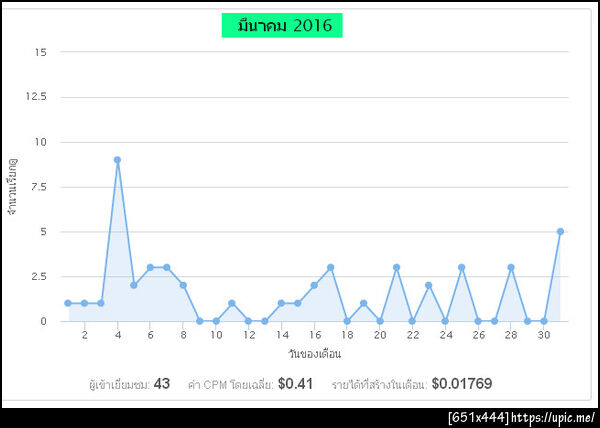Click the data point for day 7
Screen dimensions: 600x428
click(x=166, y=267)
